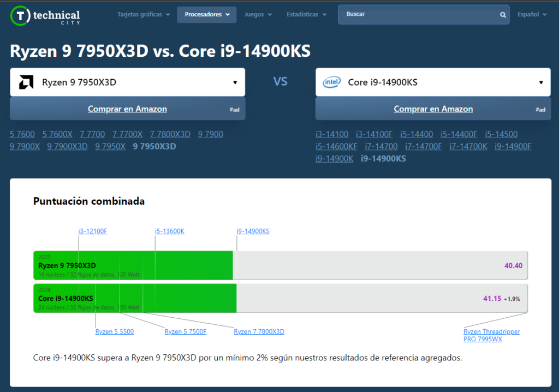Screen dimensions: 559x392
Task: Open i3-12100F chart marker link
Action: 92,231
